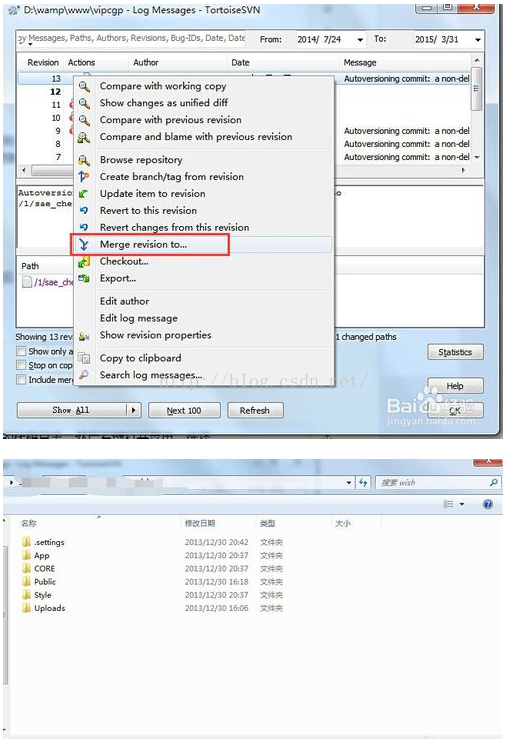This screenshot has width=509, height=741.
Task: Click the Revert changes from this revision icon
Action: [84, 228]
